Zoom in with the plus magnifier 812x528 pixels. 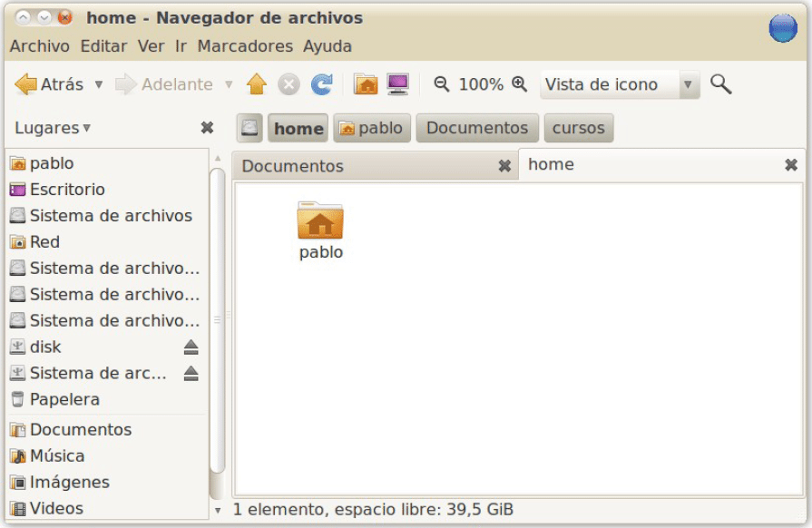pos(519,84)
